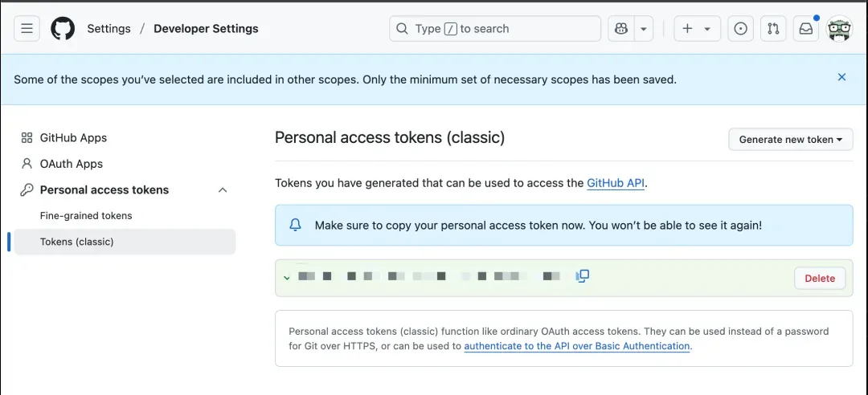Copy the token with clipboard icon
Screen dimensions: 868x395
[583, 275]
